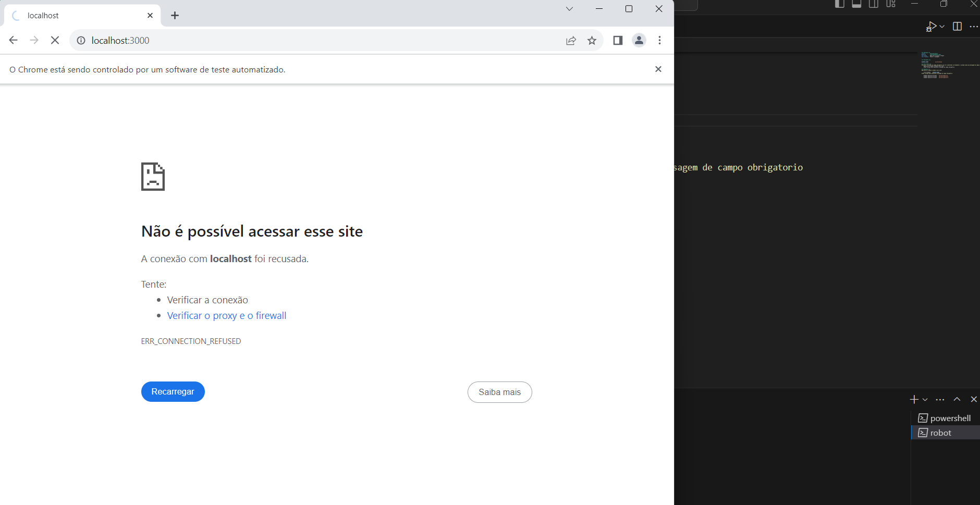Viewport: 980px width, 505px height.
Task: Split the VS Code editor right
Action: pos(957,27)
